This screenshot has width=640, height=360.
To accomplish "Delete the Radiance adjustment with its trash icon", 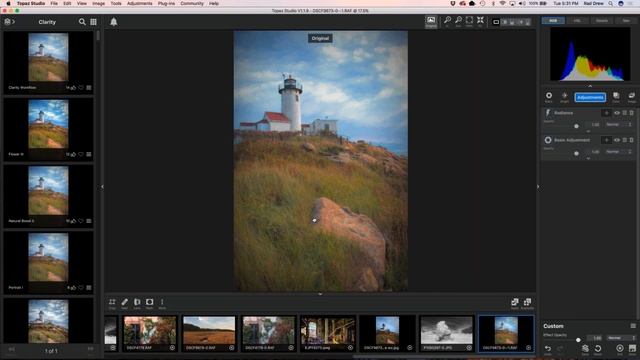I will 631,113.
